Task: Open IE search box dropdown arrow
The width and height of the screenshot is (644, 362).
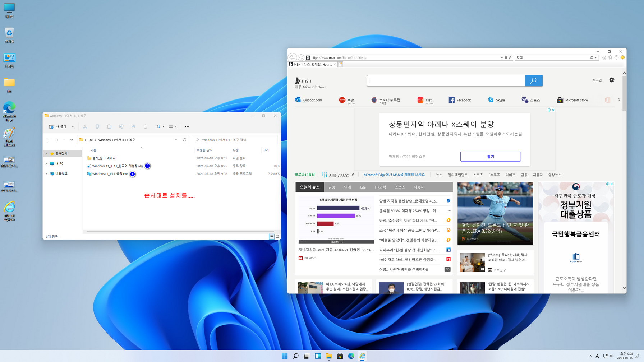Action: (x=595, y=57)
